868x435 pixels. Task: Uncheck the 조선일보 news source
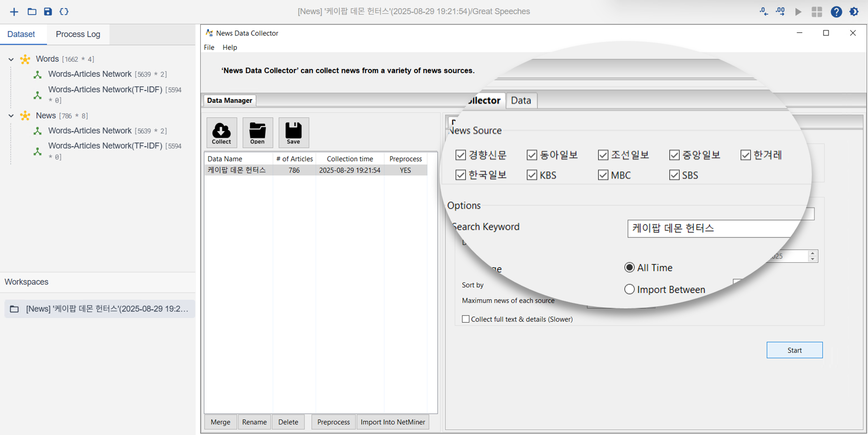(603, 155)
